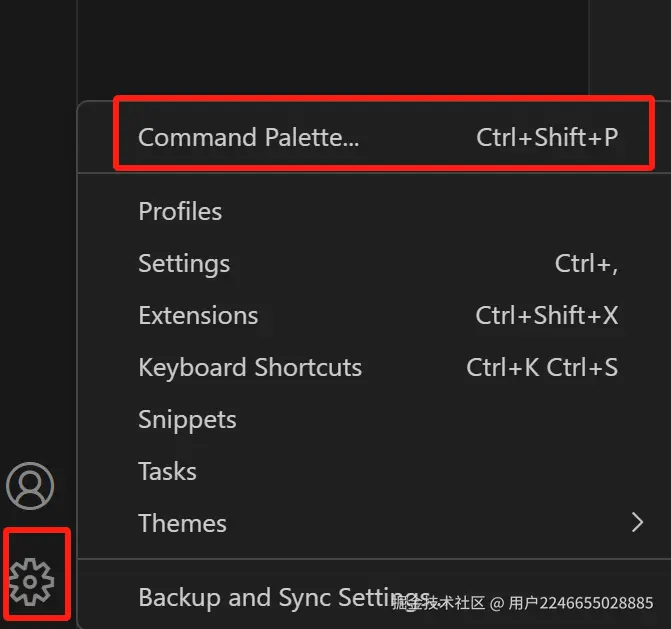Viewport: 671px width, 629px height.
Task: Click the Ctrl+Shift+P shortcut hint
Action: pyautogui.click(x=547, y=138)
